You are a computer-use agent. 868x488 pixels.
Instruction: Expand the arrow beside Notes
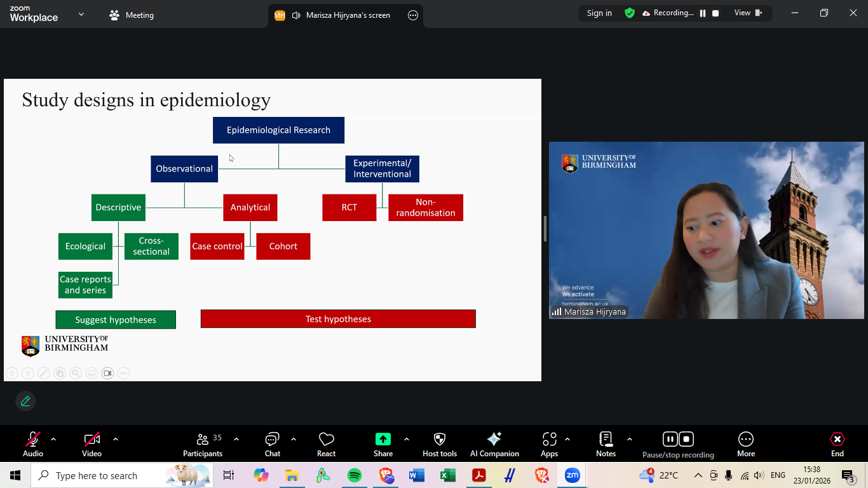630,439
